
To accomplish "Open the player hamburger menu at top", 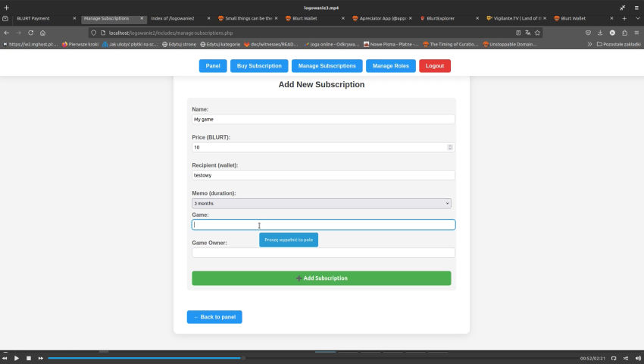I will tap(636, 8).
